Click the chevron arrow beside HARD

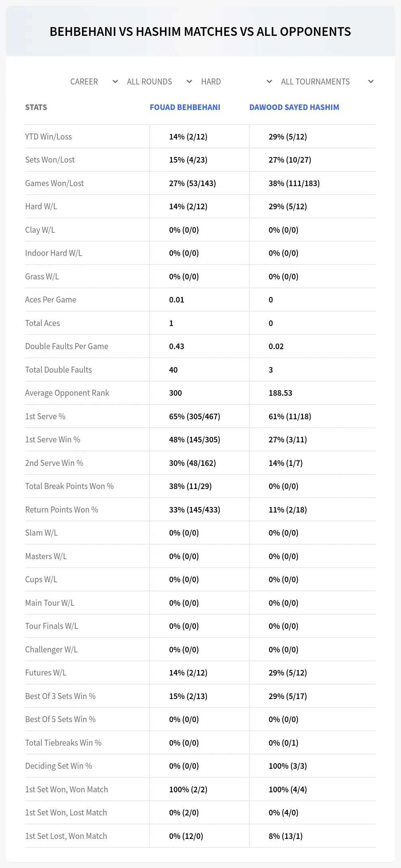269,82
